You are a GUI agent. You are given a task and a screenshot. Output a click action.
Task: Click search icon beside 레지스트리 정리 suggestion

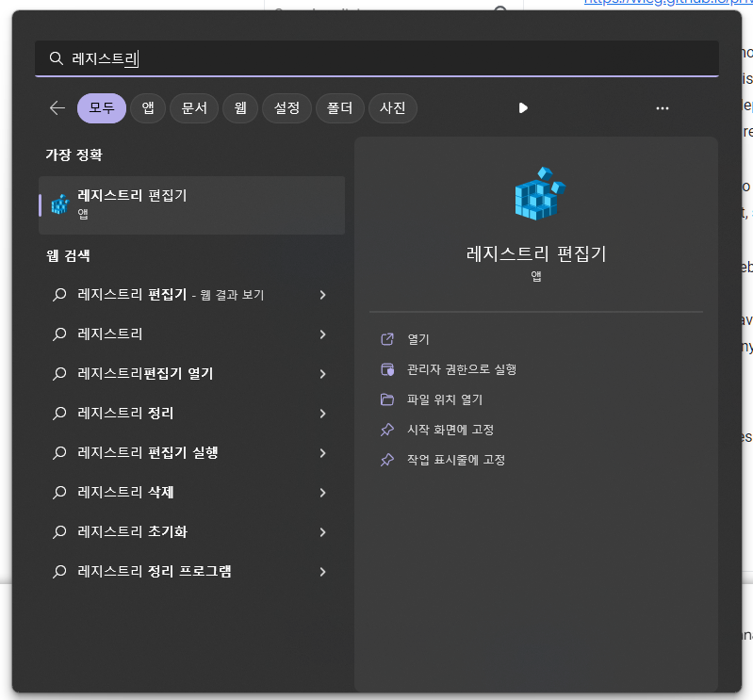pos(59,414)
